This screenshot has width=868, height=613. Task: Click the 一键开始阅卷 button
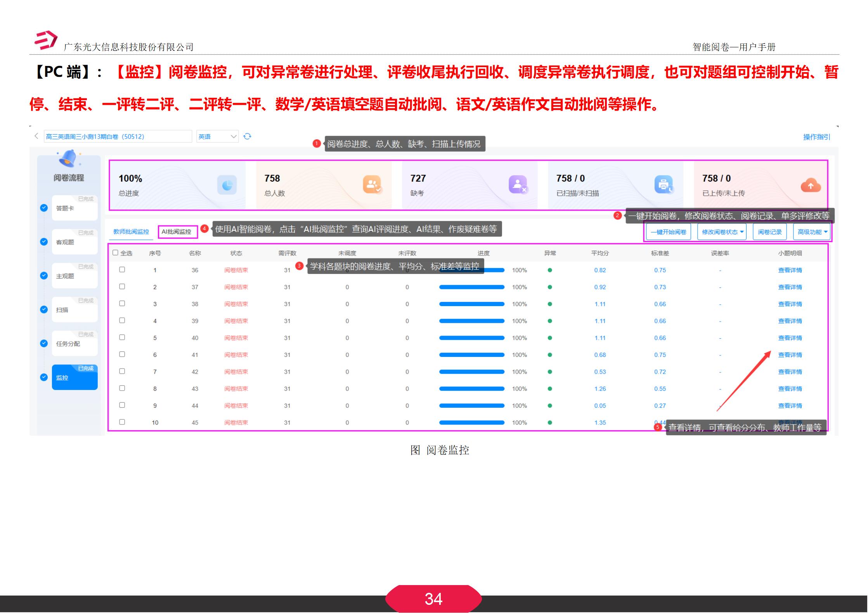[668, 231]
